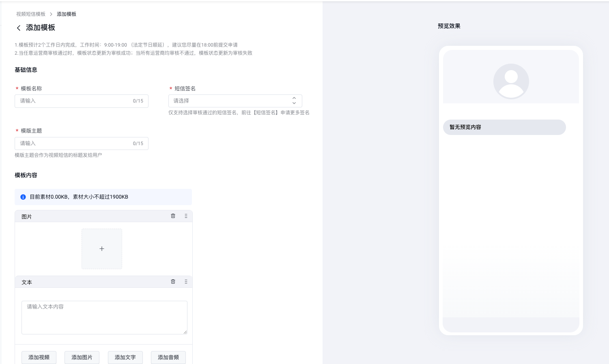Click the 添加视频 button
609x364 pixels.
pyautogui.click(x=39, y=357)
